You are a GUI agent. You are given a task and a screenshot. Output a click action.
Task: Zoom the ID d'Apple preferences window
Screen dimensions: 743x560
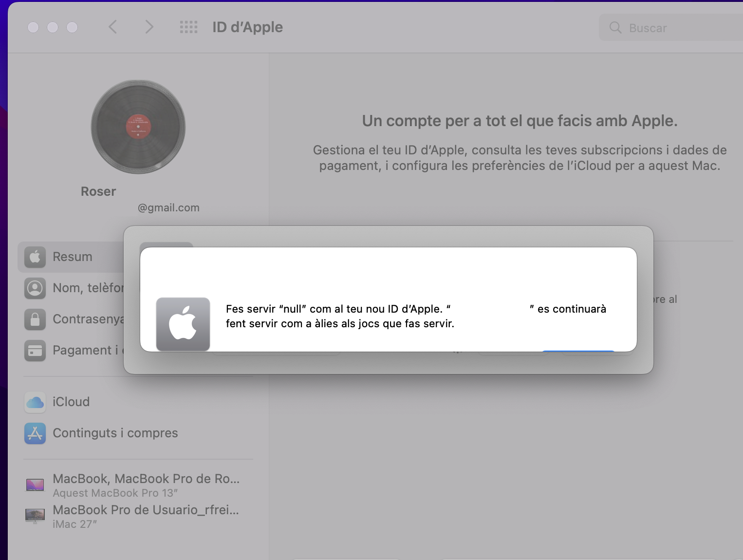tap(72, 27)
